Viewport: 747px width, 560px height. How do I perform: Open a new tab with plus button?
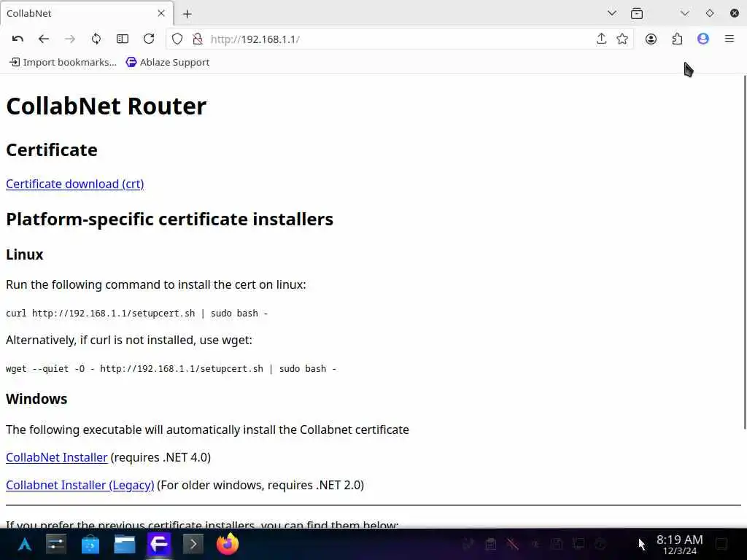pos(187,14)
